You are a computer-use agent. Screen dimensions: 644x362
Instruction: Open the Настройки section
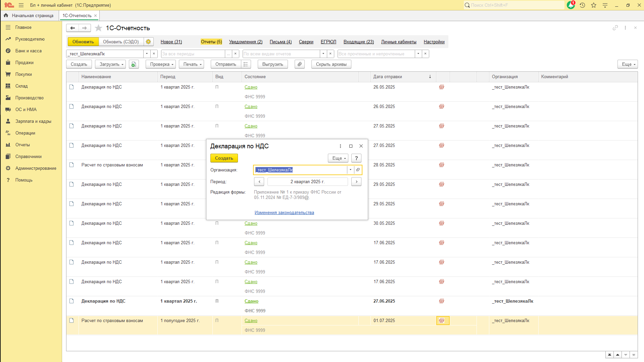coord(434,42)
